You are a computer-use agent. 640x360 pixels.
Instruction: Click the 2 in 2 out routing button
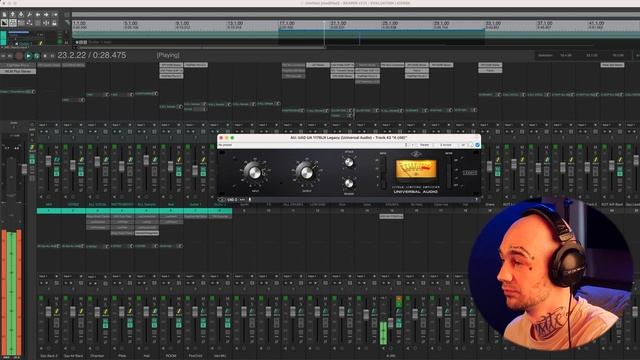point(446,145)
